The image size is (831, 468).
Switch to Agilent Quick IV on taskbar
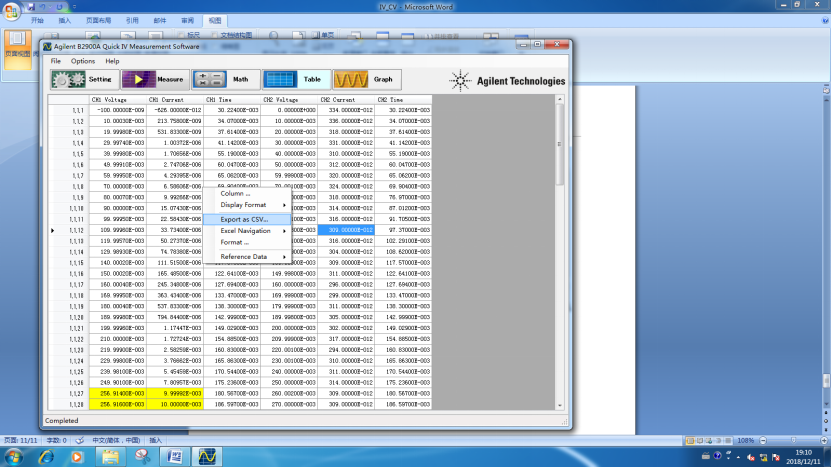pos(207,456)
